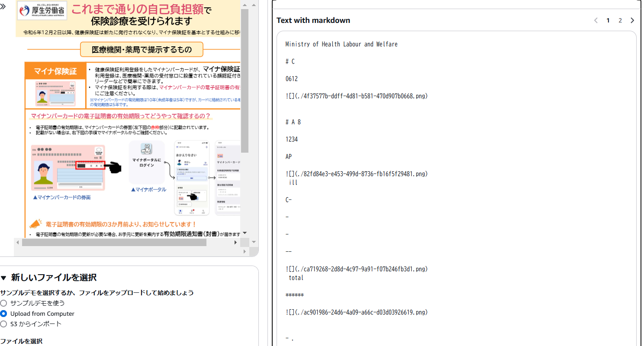644x346 pixels.
Task: Click the マイナポータルにログイン icon box
Action: [147, 162]
